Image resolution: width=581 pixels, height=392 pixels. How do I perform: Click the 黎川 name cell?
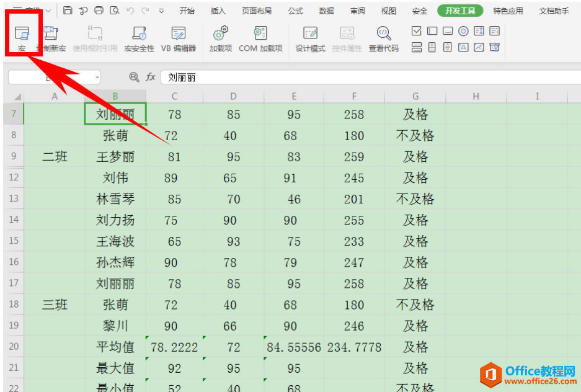(x=115, y=326)
